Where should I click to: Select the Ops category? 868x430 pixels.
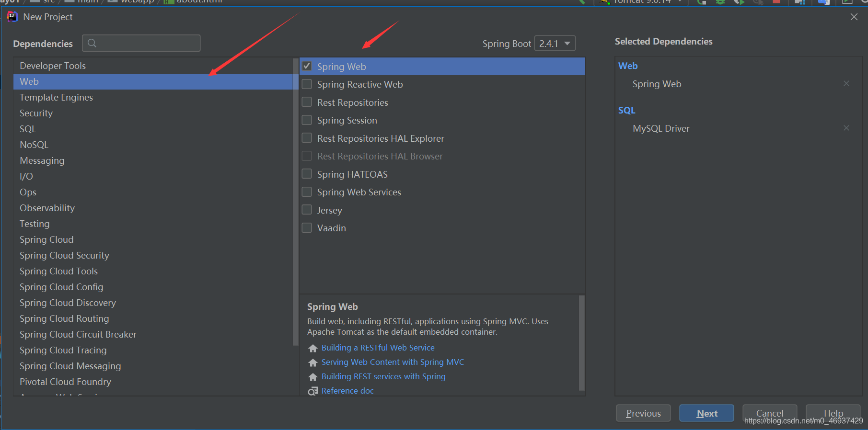point(153,192)
